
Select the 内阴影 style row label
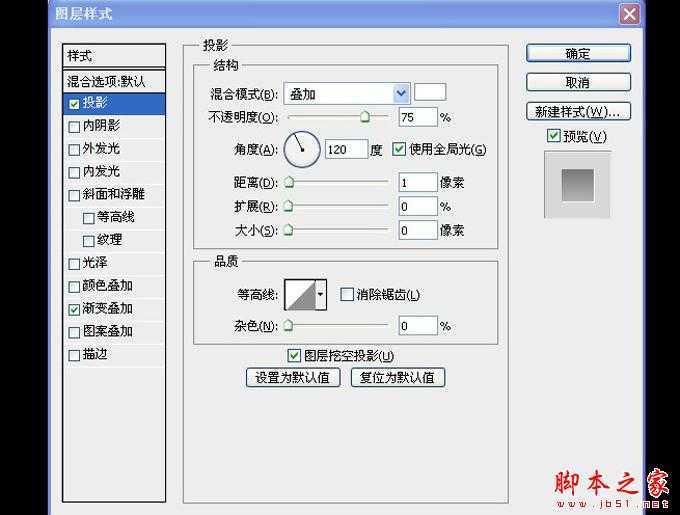(101, 126)
